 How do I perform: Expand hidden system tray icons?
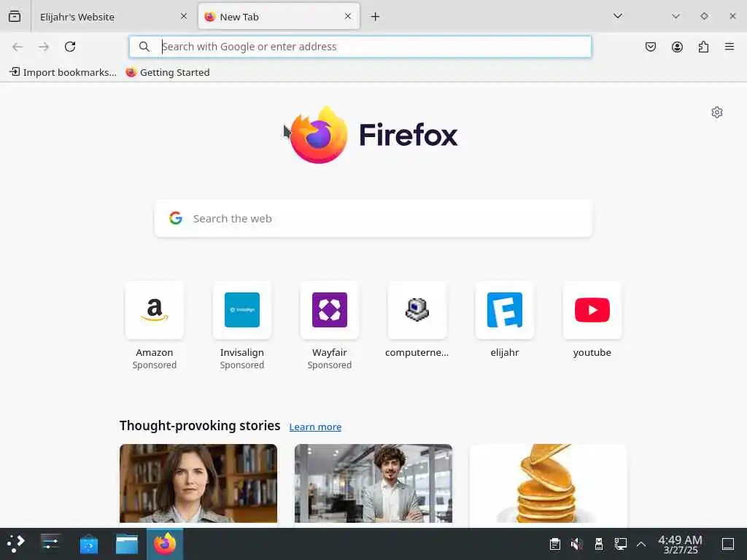coord(641,544)
